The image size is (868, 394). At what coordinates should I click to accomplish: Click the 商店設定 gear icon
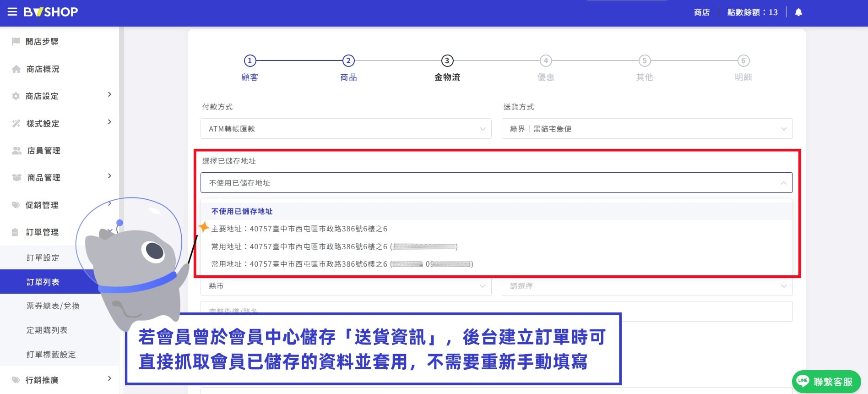16,96
